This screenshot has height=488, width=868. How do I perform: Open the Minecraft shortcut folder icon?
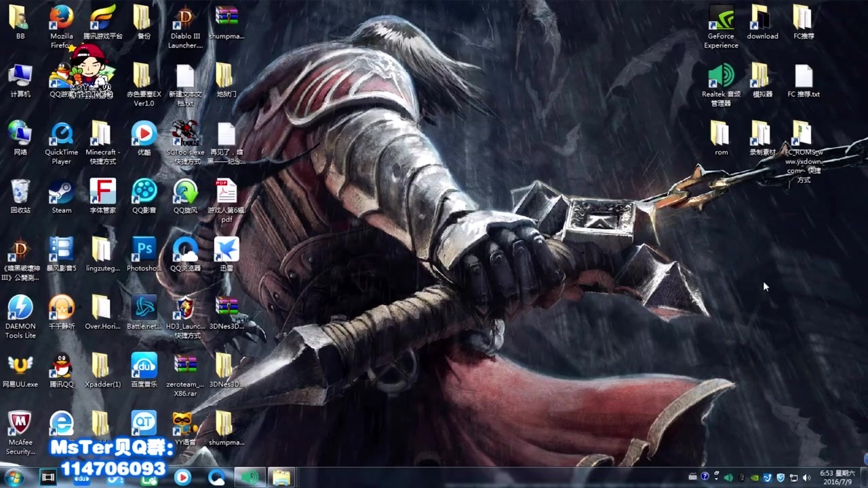point(102,142)
